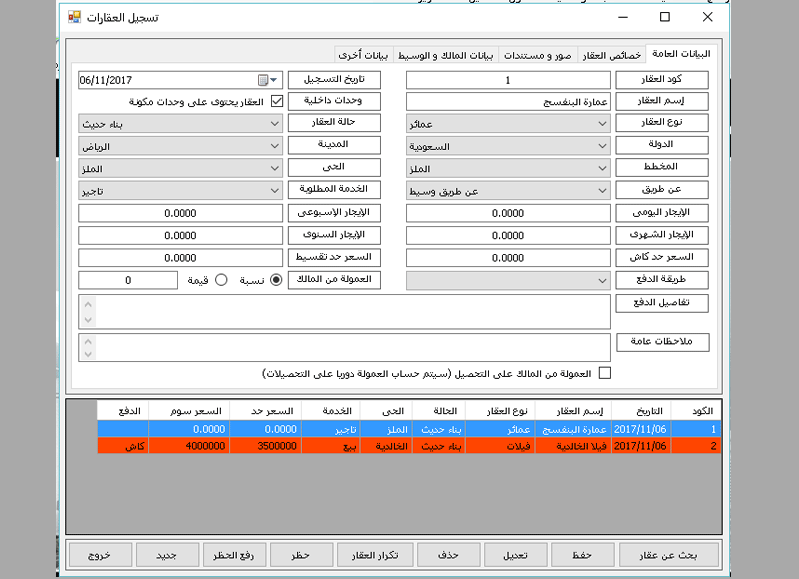Open the الدولة dropdown showing السعودية
799x579 pixels.
[x=508, y=146]
